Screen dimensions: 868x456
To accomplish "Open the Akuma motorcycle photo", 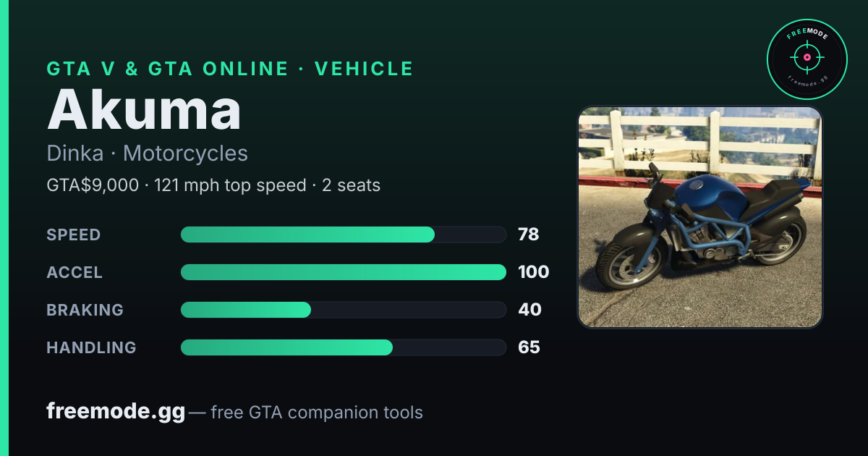I will pyautogui.click(x=700, y=217).
